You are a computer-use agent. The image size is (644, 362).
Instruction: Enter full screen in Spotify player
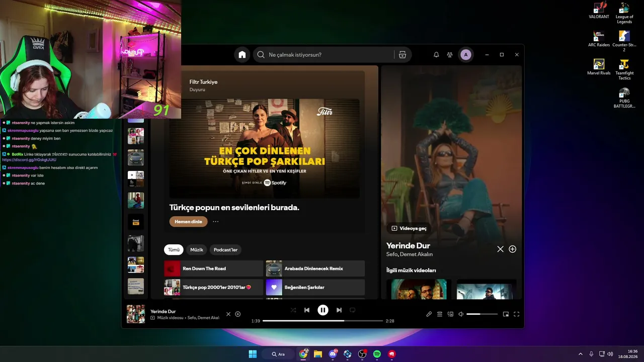(516, 314)
